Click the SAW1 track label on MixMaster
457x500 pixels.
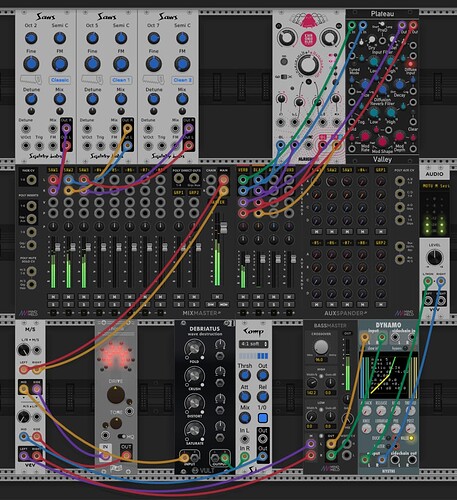tap(53, 170)
